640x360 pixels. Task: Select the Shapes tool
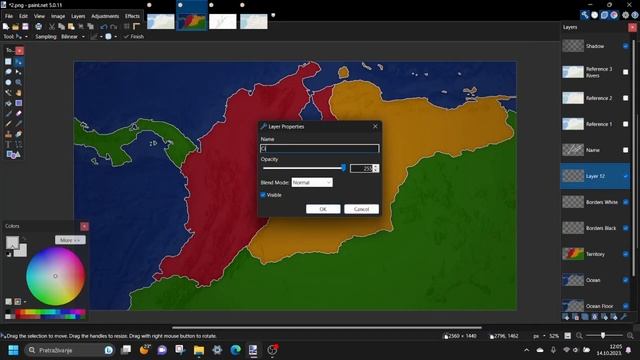coord(13,154)
